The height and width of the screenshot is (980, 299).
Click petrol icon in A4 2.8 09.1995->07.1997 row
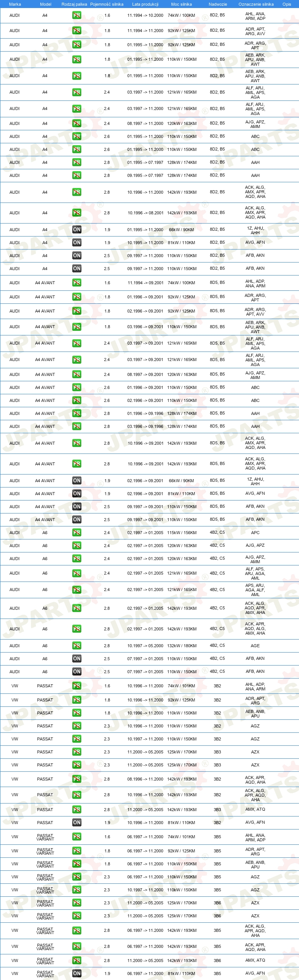(x=76, y=175)
